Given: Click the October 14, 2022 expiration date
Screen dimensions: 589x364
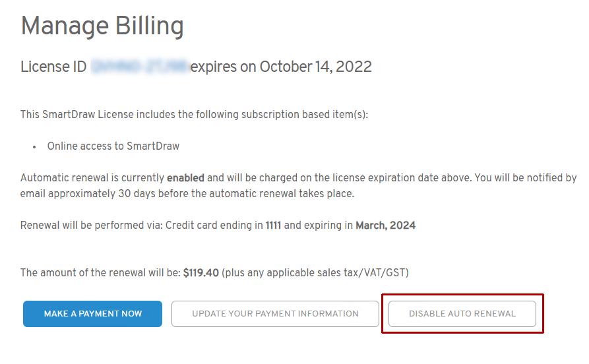Looking at the screenshot, I should tap(315, 67).
